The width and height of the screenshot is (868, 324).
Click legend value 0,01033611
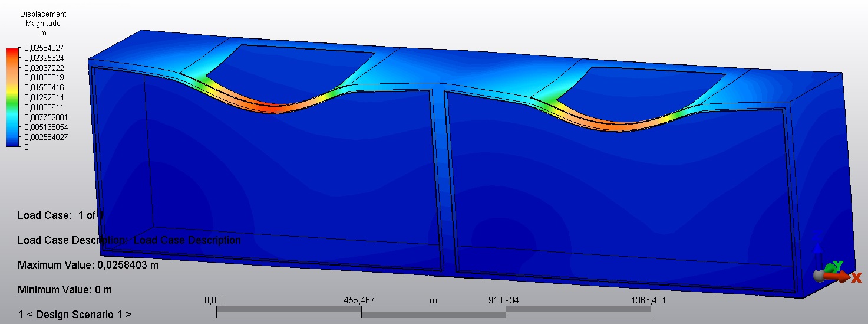[45, 107]
